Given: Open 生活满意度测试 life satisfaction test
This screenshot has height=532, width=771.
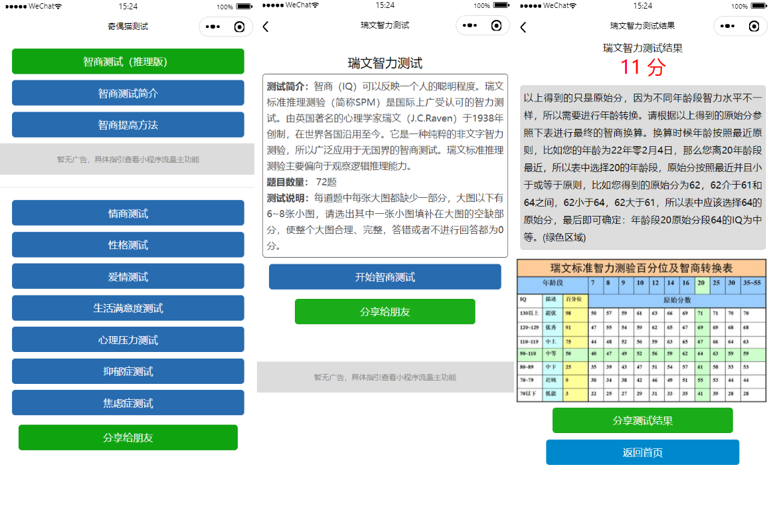Looking at the screenshot, I should [x=128, y=308].
